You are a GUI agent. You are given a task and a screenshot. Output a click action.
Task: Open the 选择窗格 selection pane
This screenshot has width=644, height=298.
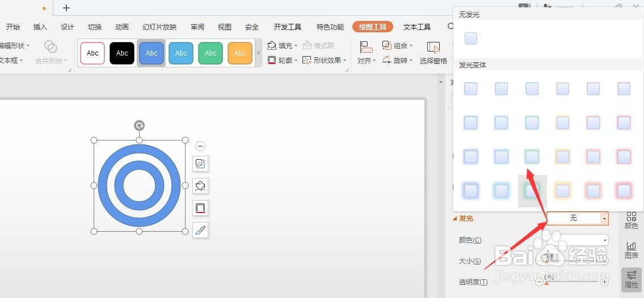433,53
